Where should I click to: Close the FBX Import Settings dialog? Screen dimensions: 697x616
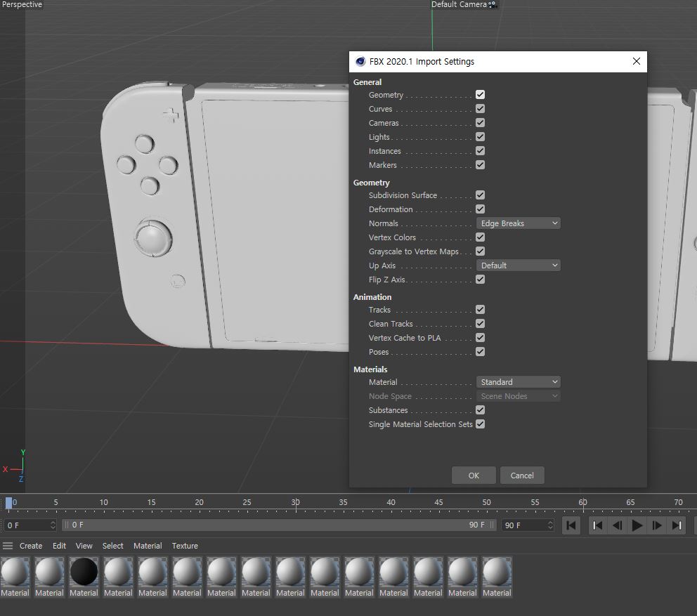coord(636,61)
